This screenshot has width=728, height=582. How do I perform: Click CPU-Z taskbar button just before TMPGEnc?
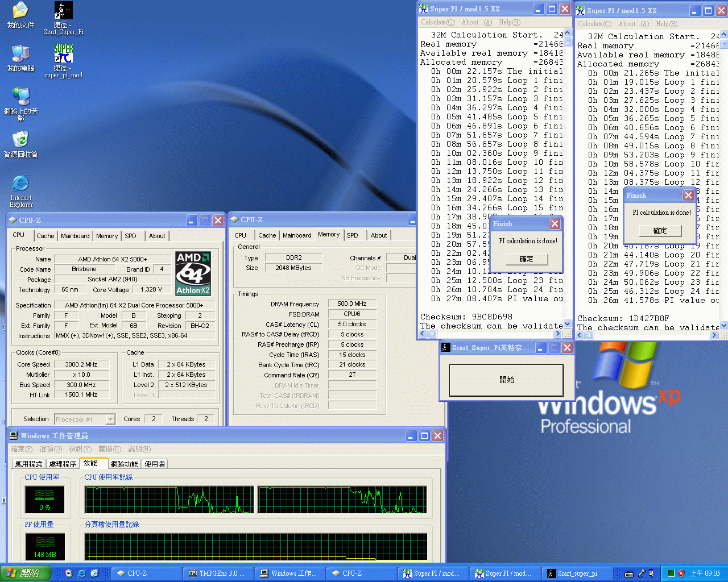point(147,573)
